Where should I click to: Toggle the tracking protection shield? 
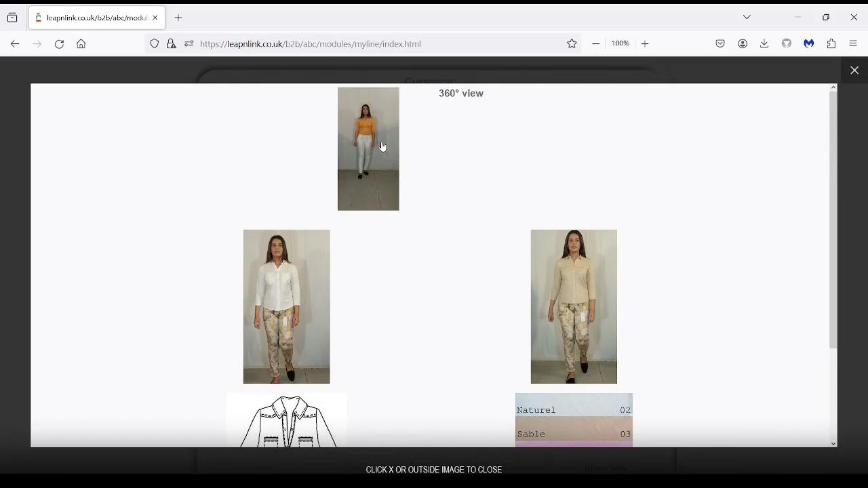pyautogui.click(x=155, y=43)
